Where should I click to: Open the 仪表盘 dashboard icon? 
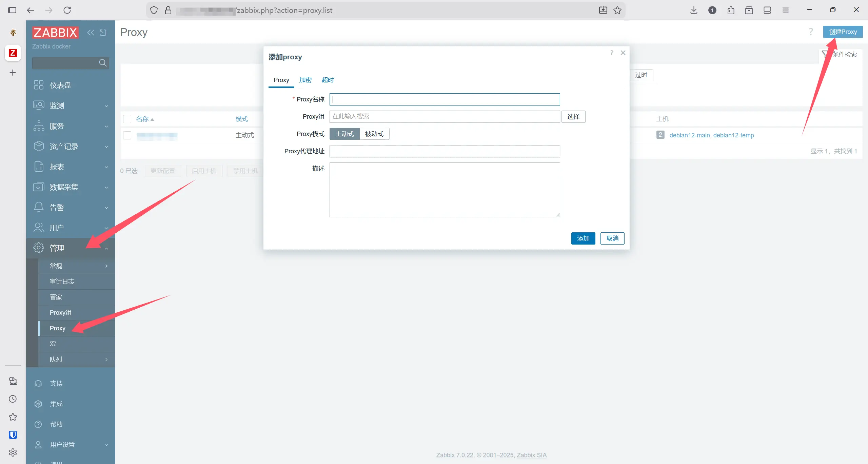tap(39, 85)
